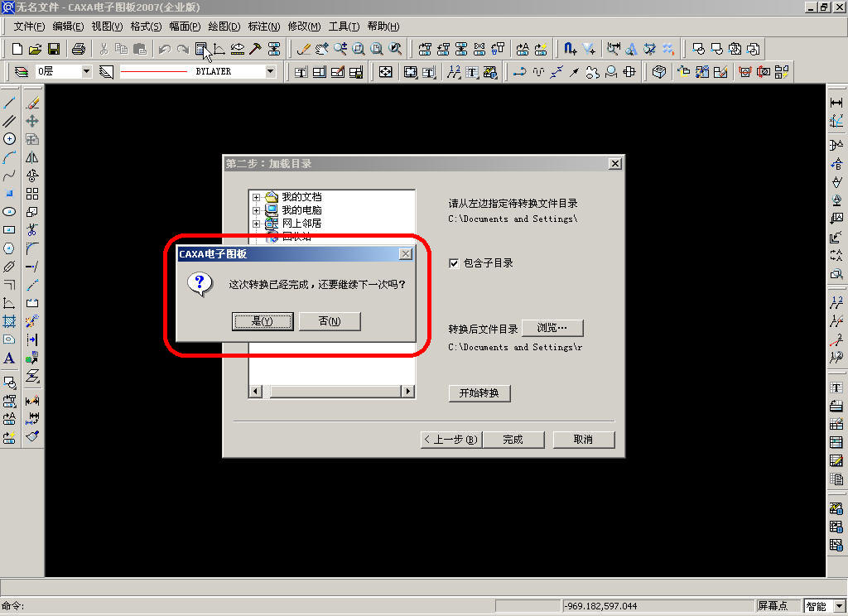848x616 pixels.
Task: Select the Spline curve tool
Action: [9, 176]
